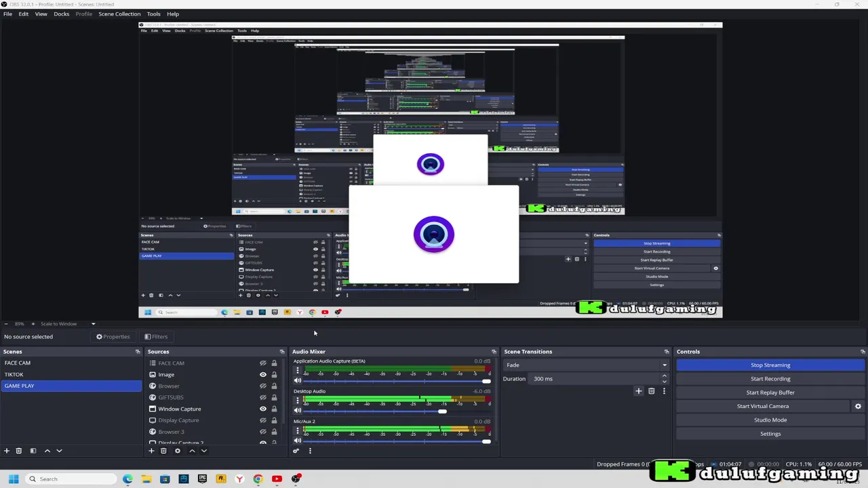
Task: Open Scale to Window dropdown arrow
Action: (x=93, y=324)
